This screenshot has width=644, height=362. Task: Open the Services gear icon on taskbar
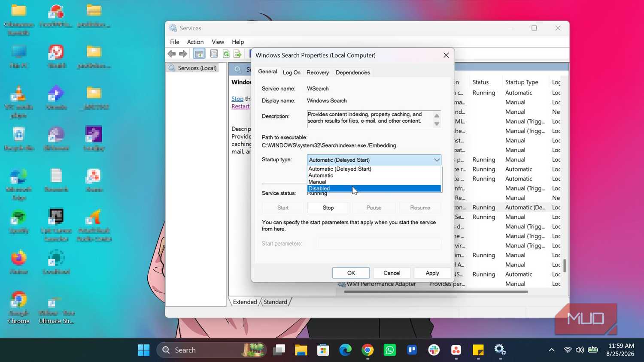(x=500, y=350)
